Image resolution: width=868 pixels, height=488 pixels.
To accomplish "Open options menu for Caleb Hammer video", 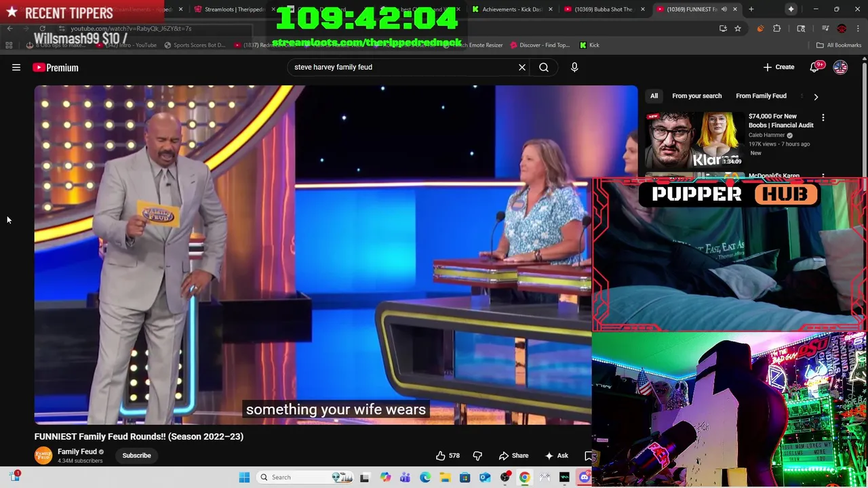I will (823, 118).
